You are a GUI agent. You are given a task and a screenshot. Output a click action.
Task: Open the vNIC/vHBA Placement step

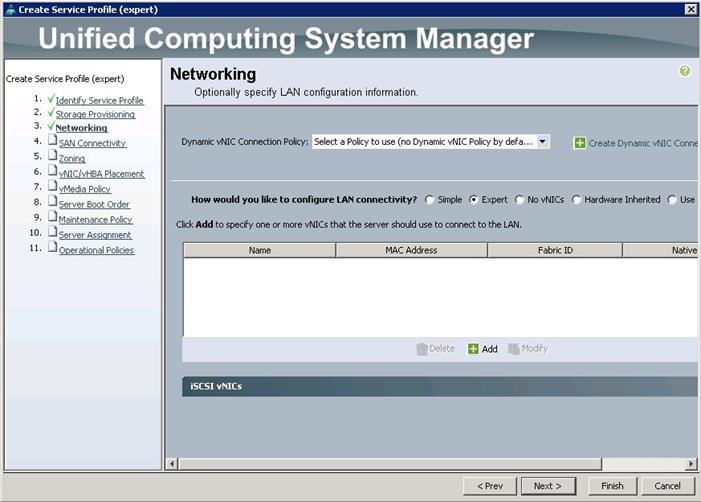coord(101,173)
